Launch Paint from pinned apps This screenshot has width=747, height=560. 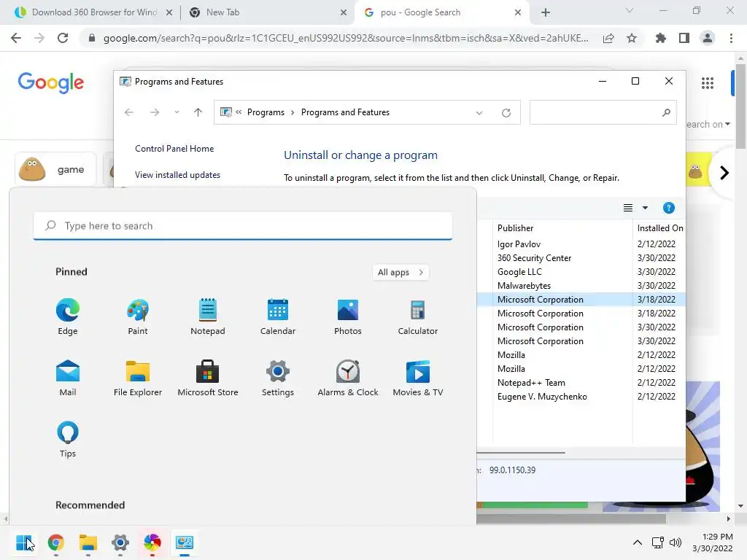pyautogui.click(x=138, y=316)
